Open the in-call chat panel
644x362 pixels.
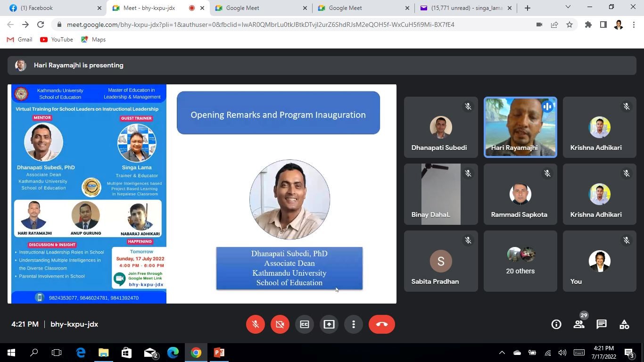coord(602,324)
